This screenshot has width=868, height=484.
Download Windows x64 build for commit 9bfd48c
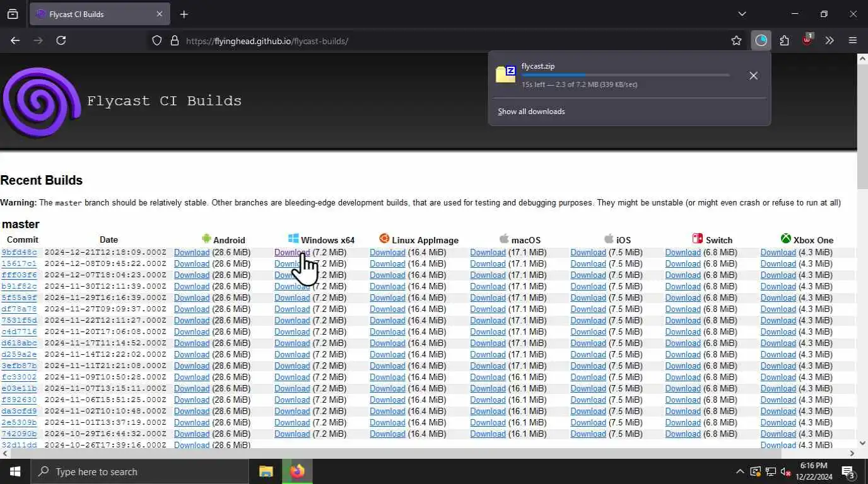[x=292, y=252]
